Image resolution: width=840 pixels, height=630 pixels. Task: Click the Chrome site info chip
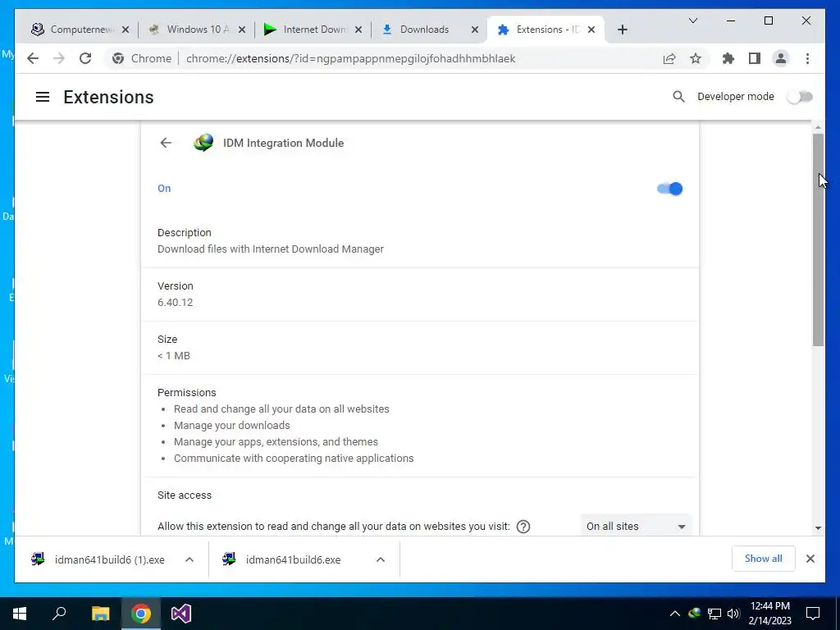point(141,58)
